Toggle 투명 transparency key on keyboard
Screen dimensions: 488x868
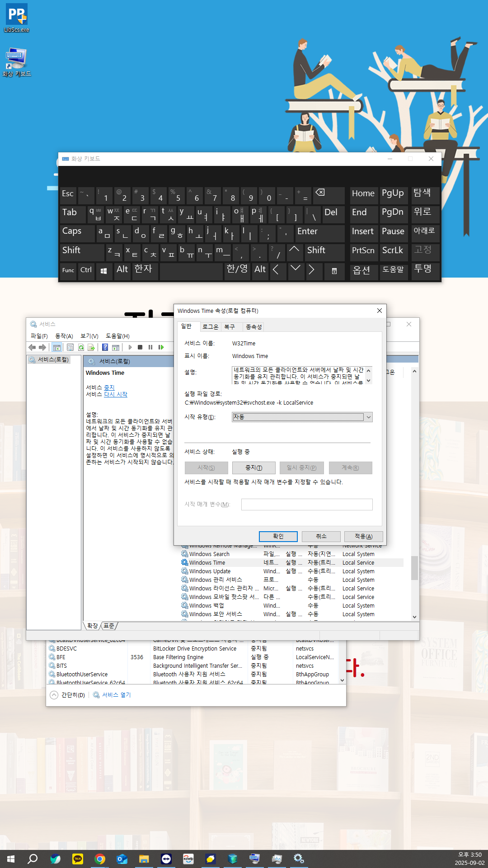coord(425,271)
